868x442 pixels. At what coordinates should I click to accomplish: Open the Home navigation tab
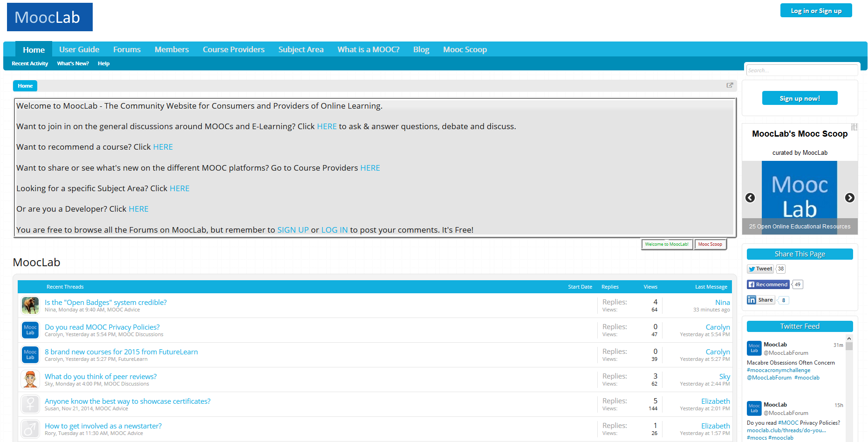[34, 49]
